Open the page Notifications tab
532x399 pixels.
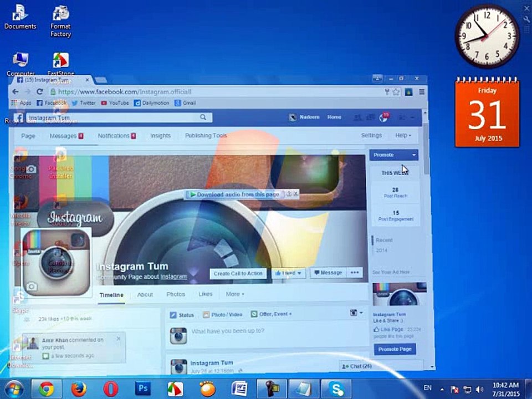coord(117,136)
